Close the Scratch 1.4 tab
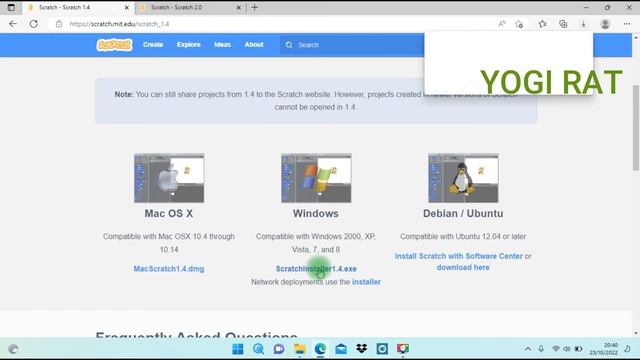This screenshot has width=640, height=360. pos(127,7)
